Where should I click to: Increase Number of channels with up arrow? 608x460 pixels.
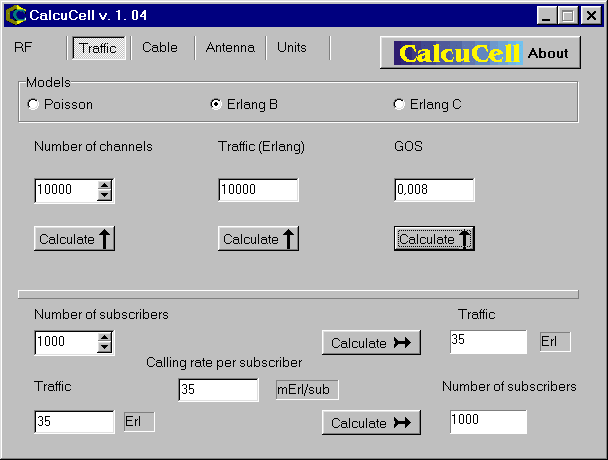(x=105, y=185)
